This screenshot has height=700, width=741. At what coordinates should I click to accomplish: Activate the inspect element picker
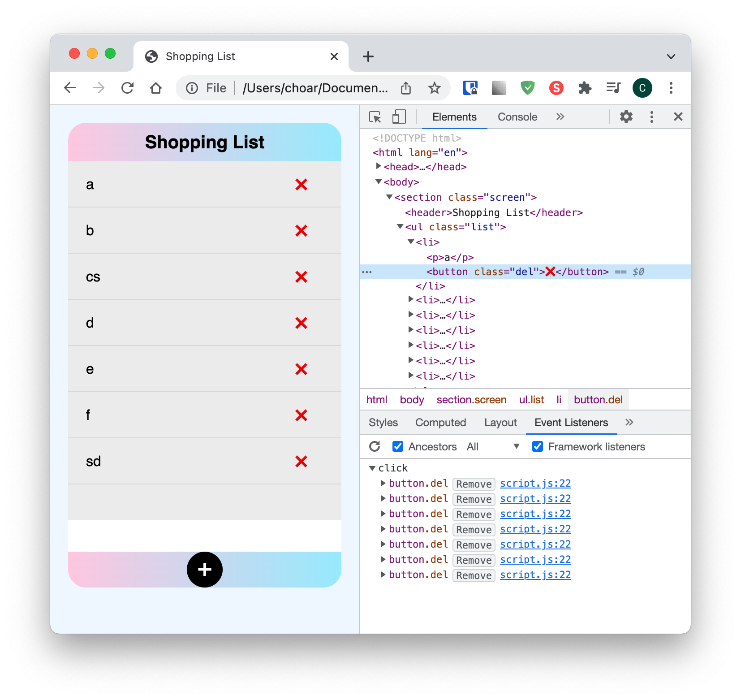375,117
